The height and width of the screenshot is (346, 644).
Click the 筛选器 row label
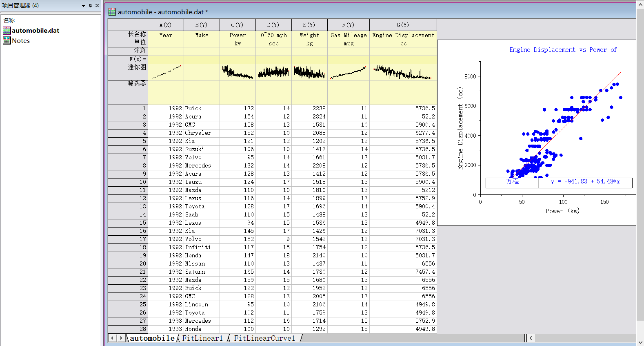click(x=128, y=92)
